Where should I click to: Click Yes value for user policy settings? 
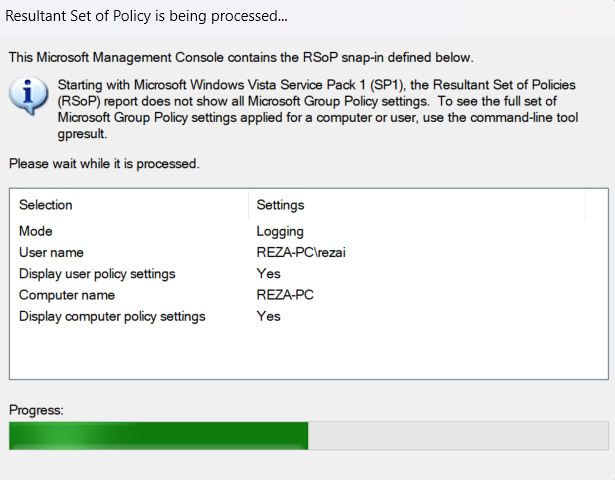268,274
